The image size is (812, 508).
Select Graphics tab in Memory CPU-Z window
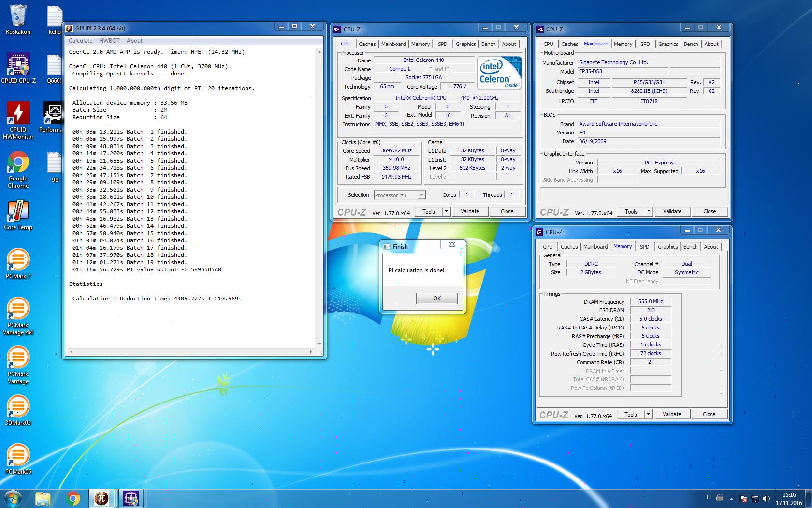pos(667,247)
